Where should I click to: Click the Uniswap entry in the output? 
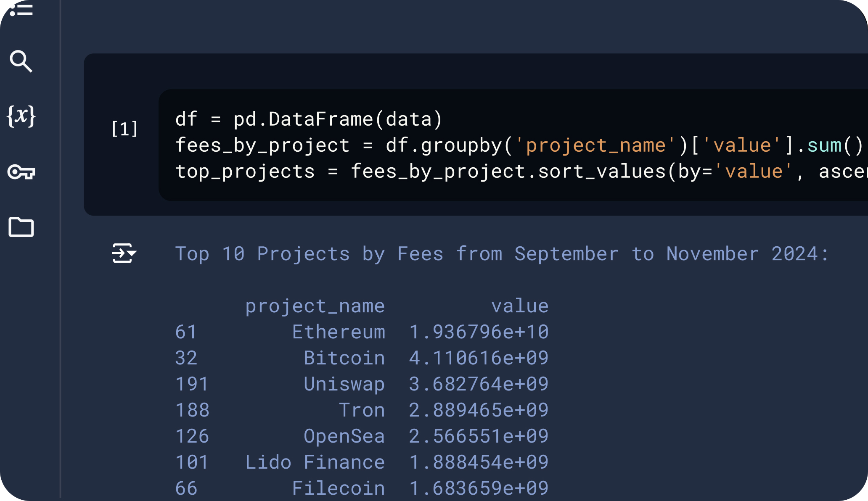[344, 384]
